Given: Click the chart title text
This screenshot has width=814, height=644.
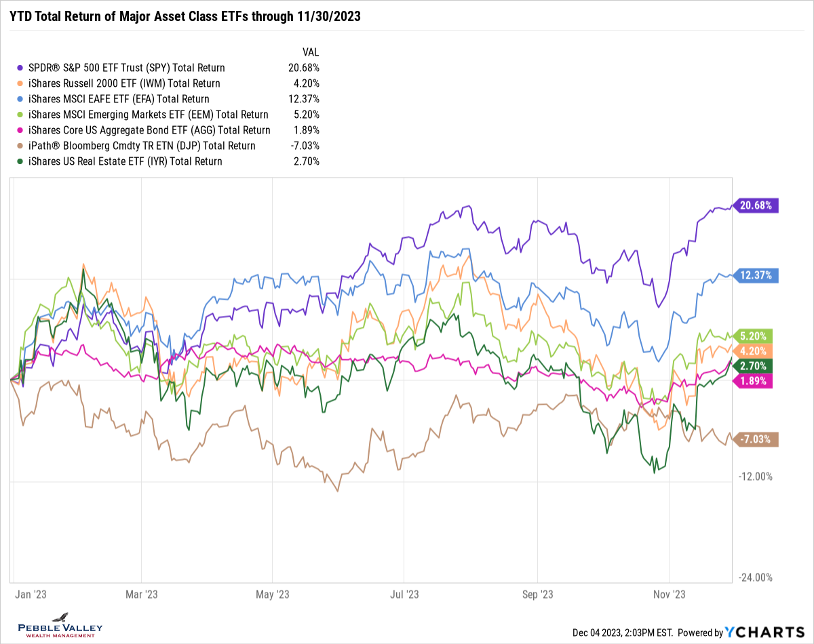Looking at the screenshot, I should coord(185,17).
